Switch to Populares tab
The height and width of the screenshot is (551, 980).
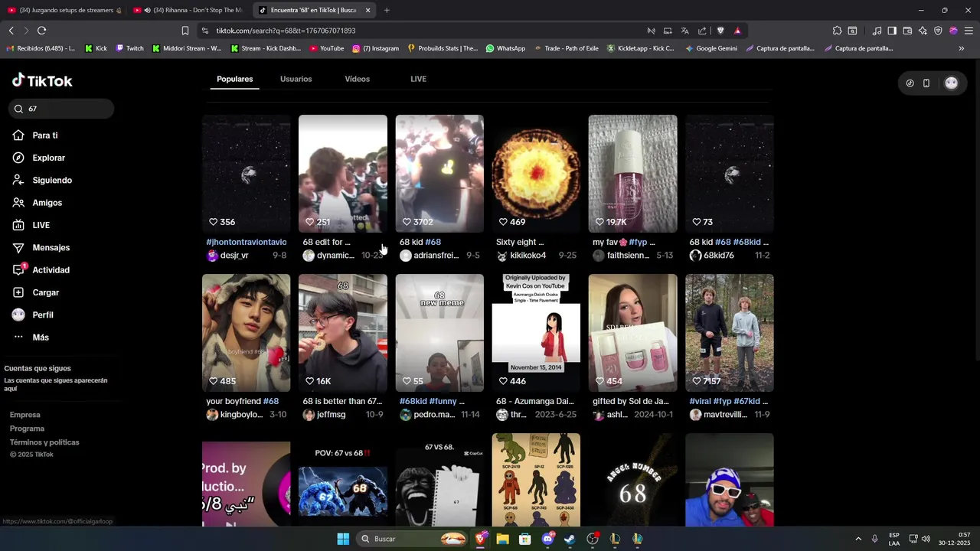(x=234, y=79)
